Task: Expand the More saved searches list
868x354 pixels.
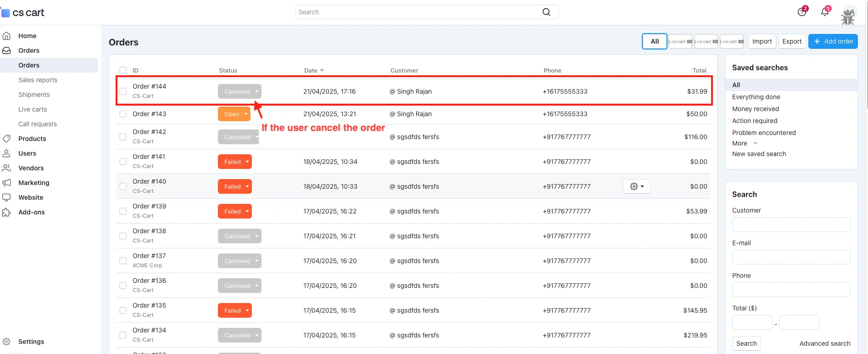Action: (x=744, y=143)
